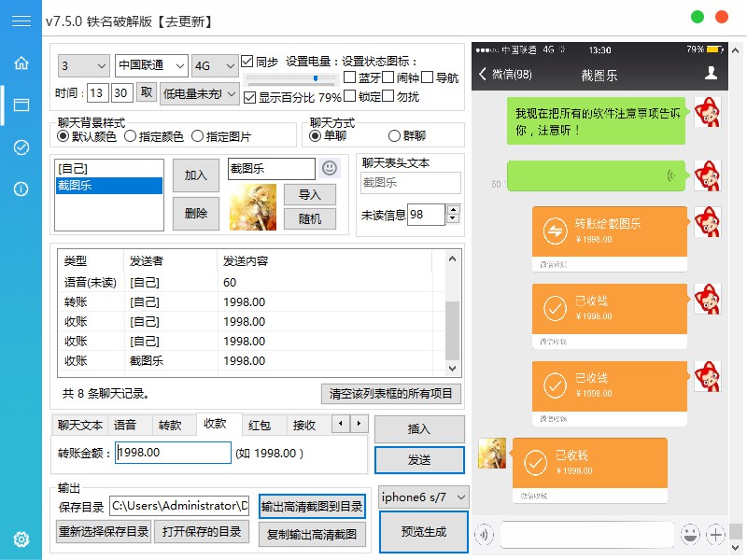Choose 群聊 chat mode
Screen dimensions: 747x560
[394, 135]
